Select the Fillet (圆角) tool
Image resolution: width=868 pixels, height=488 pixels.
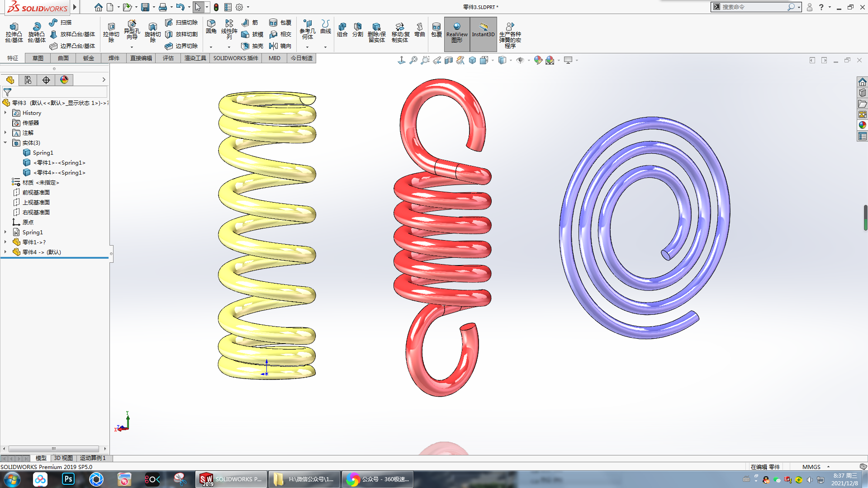tap(211, 27)
